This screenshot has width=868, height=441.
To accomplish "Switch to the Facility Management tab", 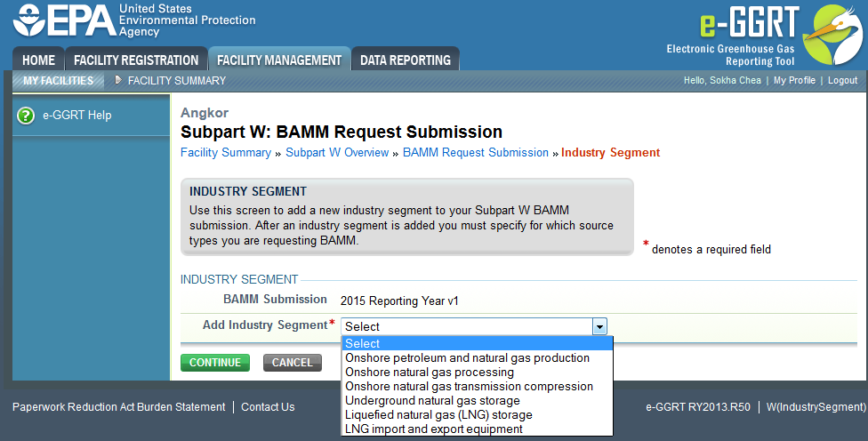I will [279, 60].
